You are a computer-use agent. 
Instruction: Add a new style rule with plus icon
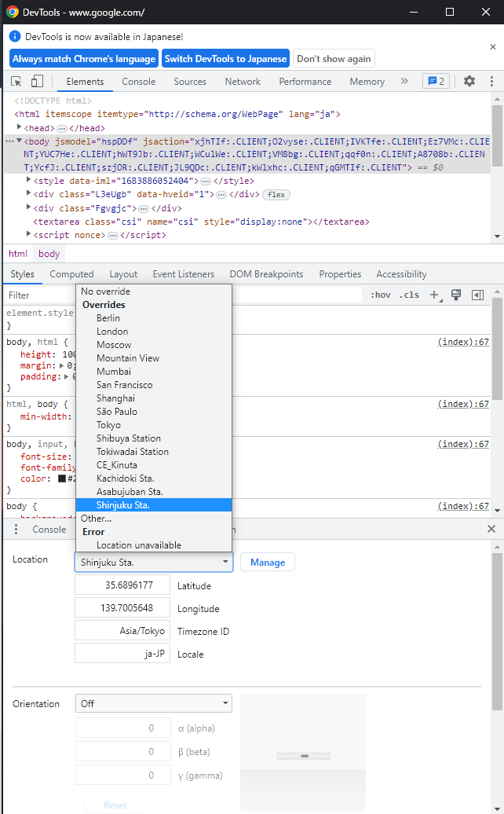[x=434, y=295]
